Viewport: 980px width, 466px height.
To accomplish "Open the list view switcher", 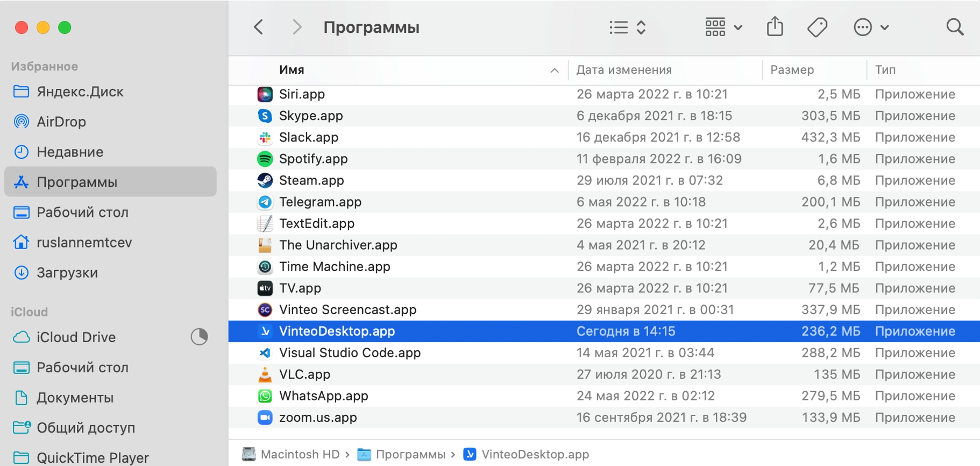I will (x=627, y=27).
